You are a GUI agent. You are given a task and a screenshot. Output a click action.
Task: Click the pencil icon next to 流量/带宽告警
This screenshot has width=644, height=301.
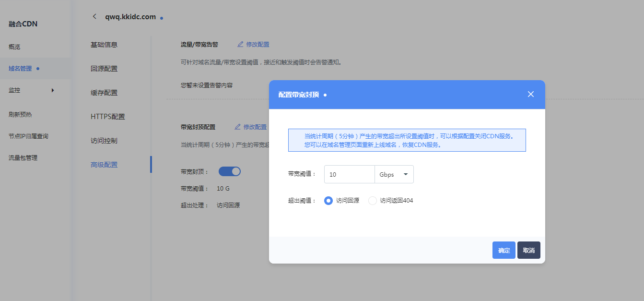[x=241, y=45]
